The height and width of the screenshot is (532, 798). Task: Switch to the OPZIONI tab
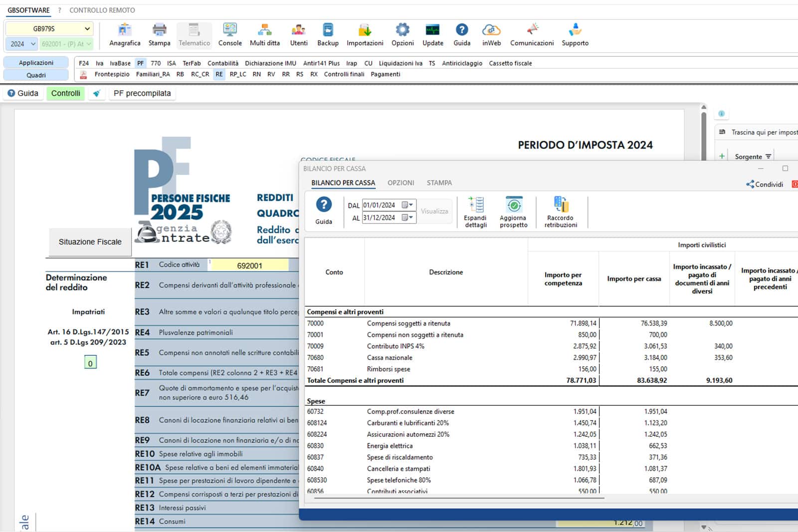point(400,183)
